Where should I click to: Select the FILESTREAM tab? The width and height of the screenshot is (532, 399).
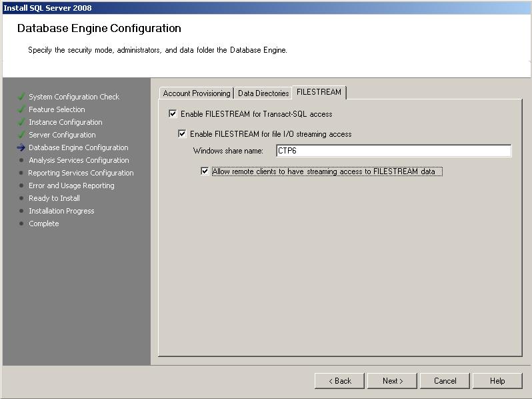click(x=319, y=92)
